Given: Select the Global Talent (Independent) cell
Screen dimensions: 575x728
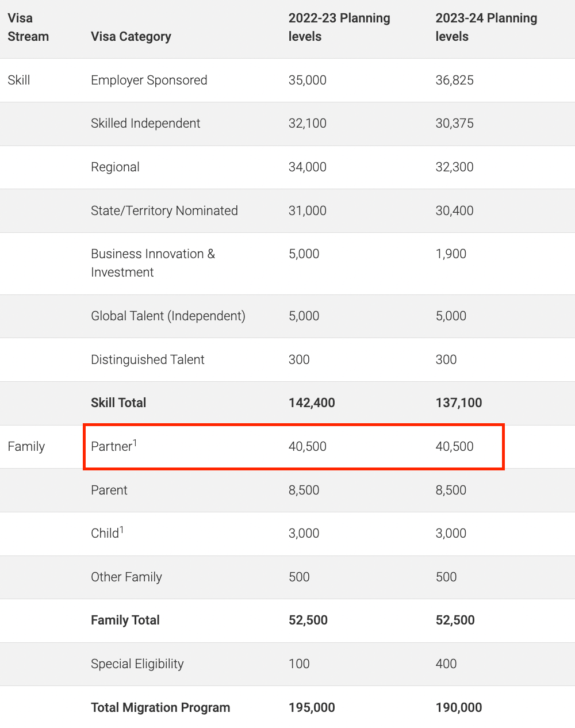Looking at the screenshot, I should 168,316.
